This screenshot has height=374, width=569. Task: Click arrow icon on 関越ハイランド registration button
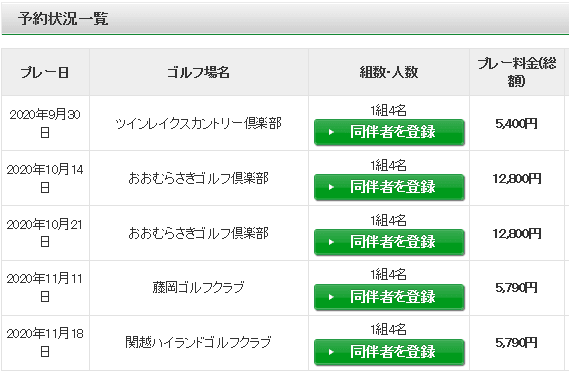[x=331, y=352]
